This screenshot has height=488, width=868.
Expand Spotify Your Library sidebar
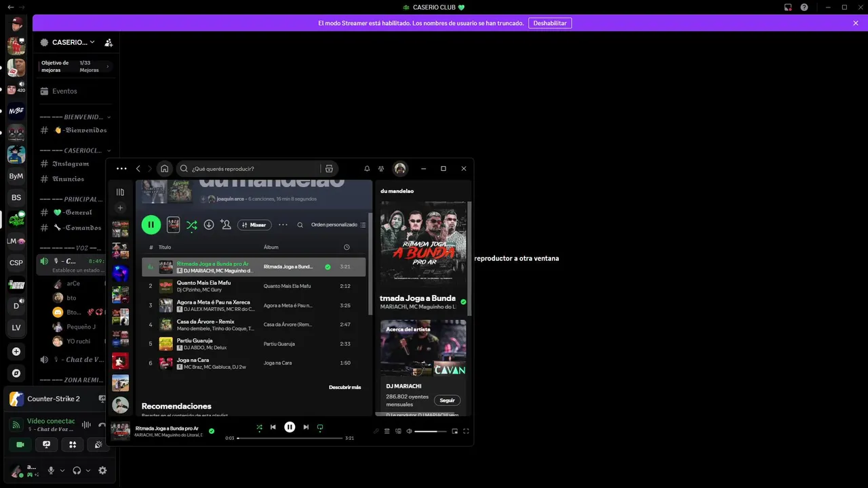tap(120, 192)
